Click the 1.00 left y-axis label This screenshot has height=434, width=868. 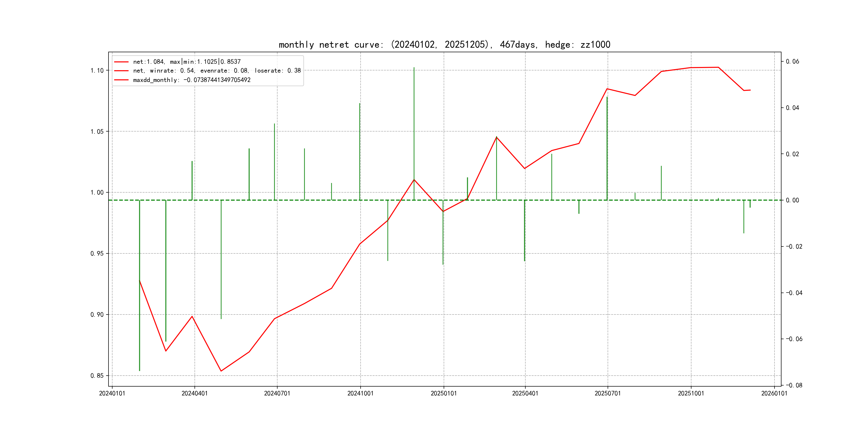tap(97, 192)
